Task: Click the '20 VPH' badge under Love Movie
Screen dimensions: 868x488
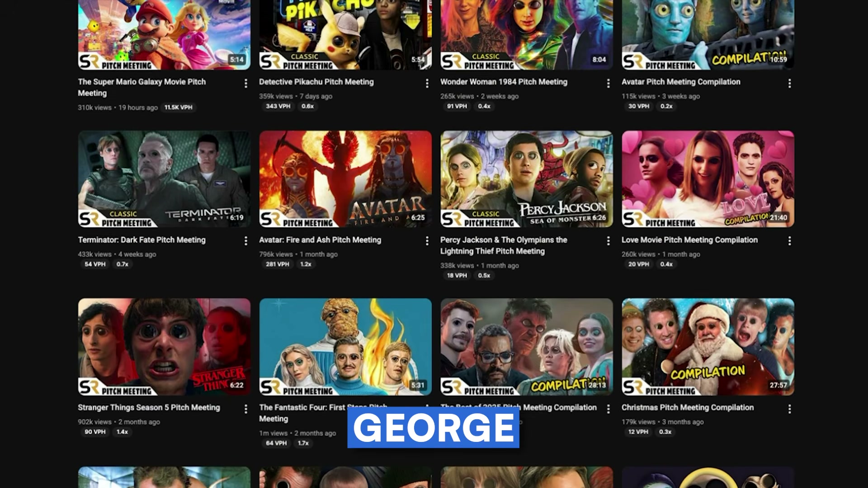Action: pyautogui.click(x=638, y=264)
